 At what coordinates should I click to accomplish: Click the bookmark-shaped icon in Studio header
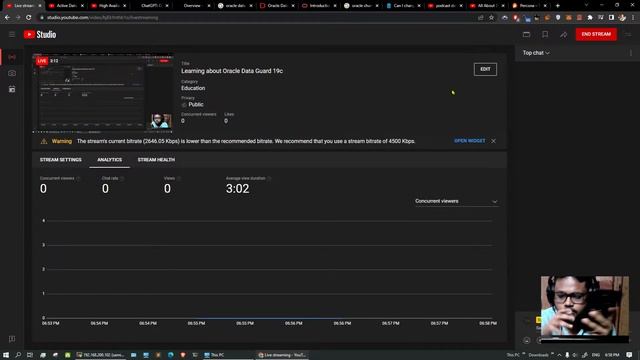(545, 35)
